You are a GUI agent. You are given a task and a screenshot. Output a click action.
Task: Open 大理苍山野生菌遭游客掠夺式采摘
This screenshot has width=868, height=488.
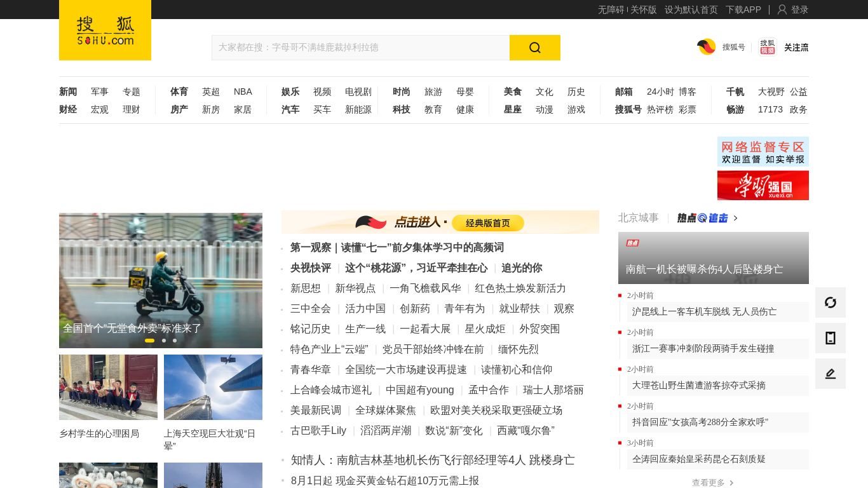click(718, 385)
